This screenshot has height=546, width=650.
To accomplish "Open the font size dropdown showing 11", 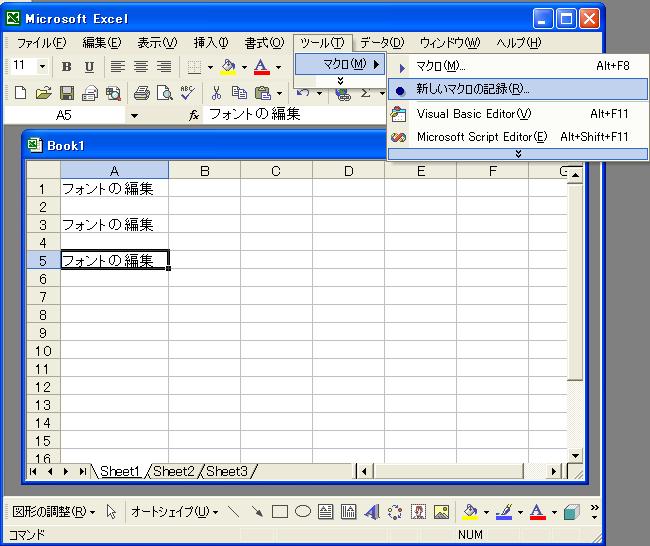I will pos(42,66).
